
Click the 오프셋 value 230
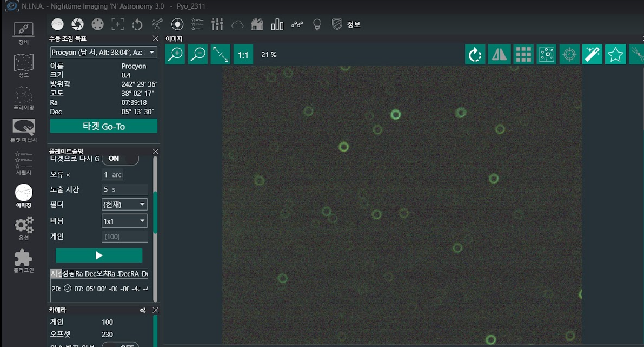coord(107,334)
